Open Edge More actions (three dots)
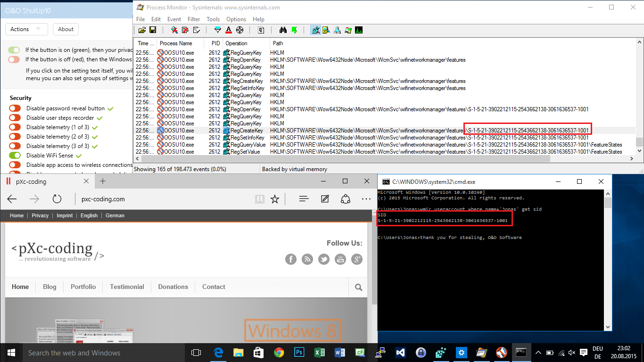This screenshot has width=644, height=362. tap(366, 199)
